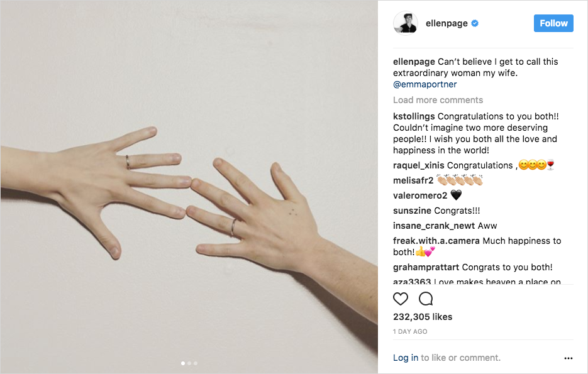View the 232,305 likes list

[423, 317]
